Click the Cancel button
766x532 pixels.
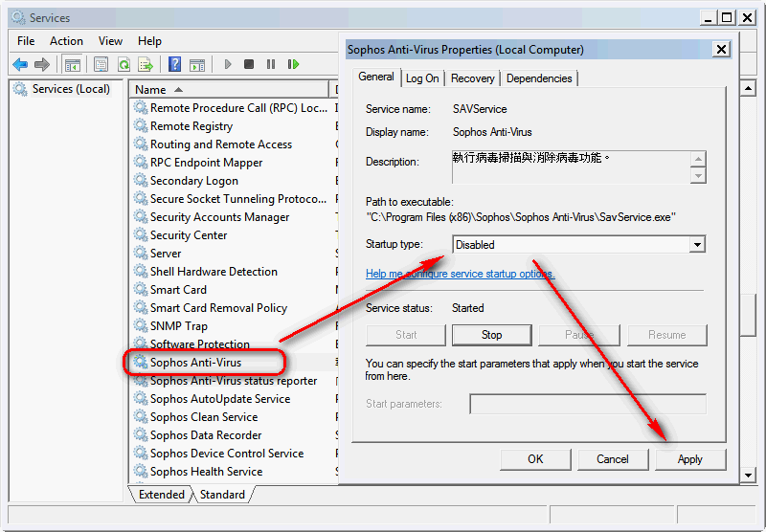pos(613,459)
